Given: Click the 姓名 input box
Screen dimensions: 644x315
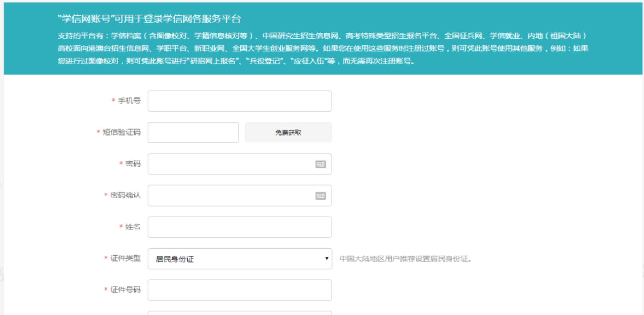Looking at the screenshot, I should point(239,227).
